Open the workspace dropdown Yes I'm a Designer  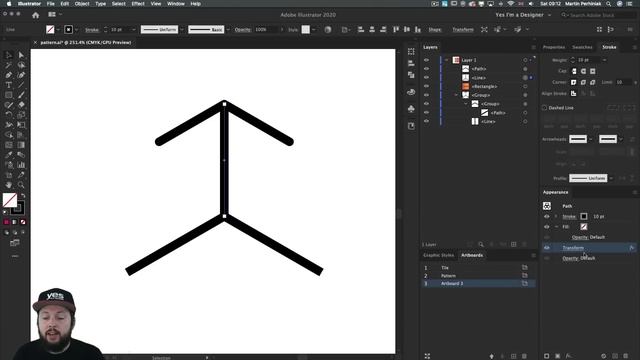(x=523, y=15)
